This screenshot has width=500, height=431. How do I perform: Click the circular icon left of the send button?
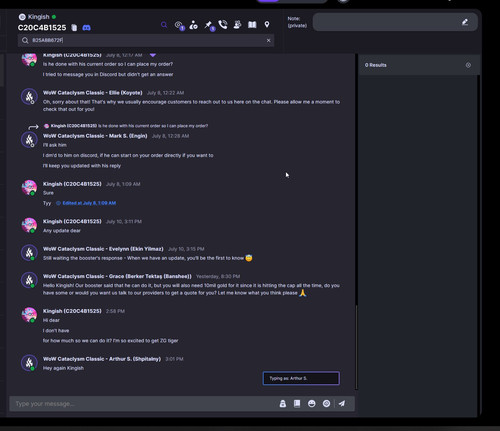pyautogui.click(x=326, y=404)
